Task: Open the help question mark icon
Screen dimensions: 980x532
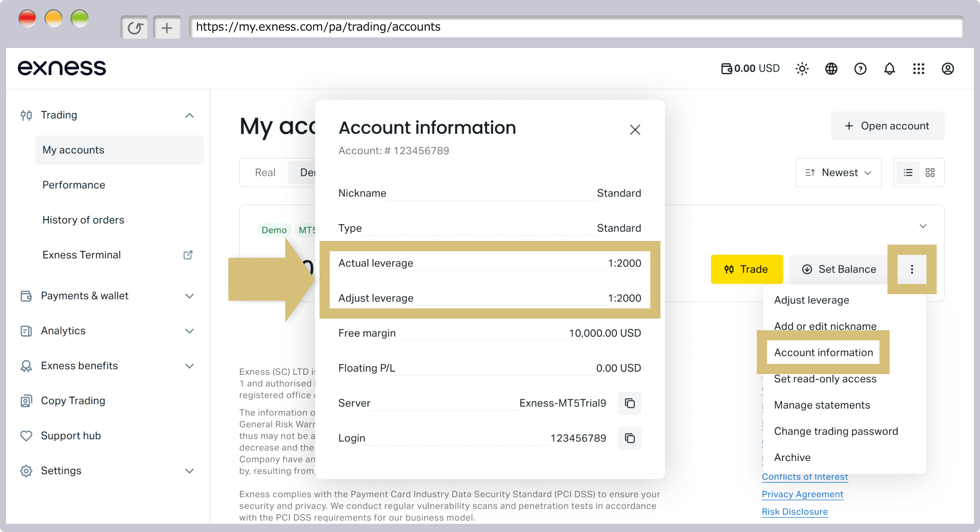Action: coord(860,68)
